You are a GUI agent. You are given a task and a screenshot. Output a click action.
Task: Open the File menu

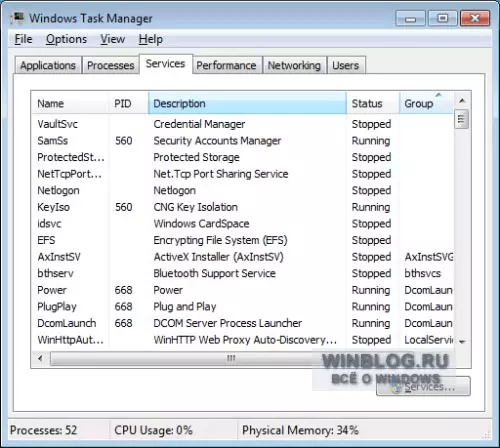[23, 39]
